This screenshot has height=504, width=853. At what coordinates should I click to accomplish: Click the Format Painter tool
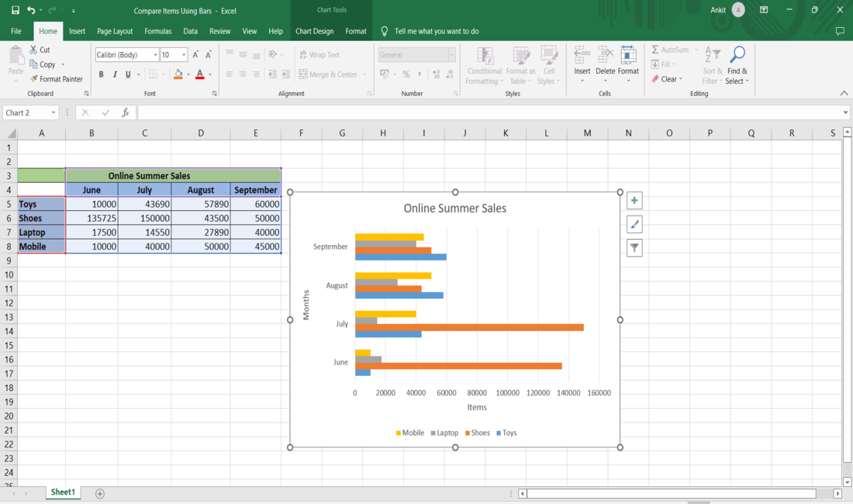[56, 79]
